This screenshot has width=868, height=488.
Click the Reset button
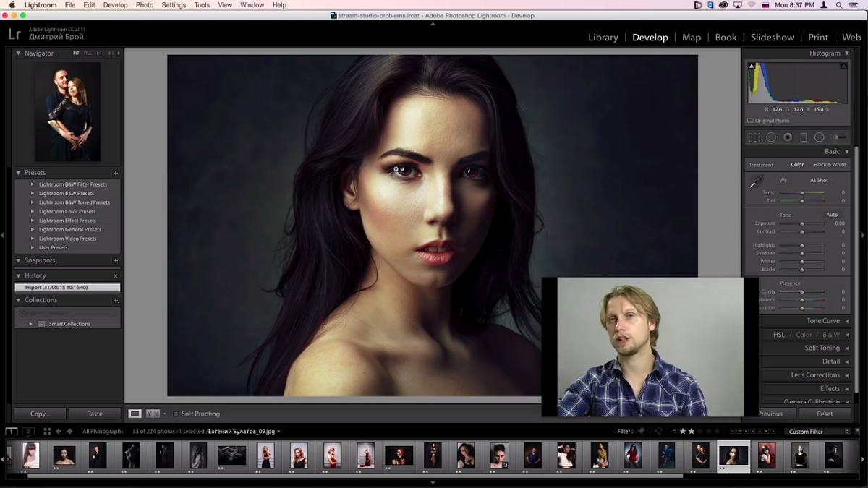[825, 414]
